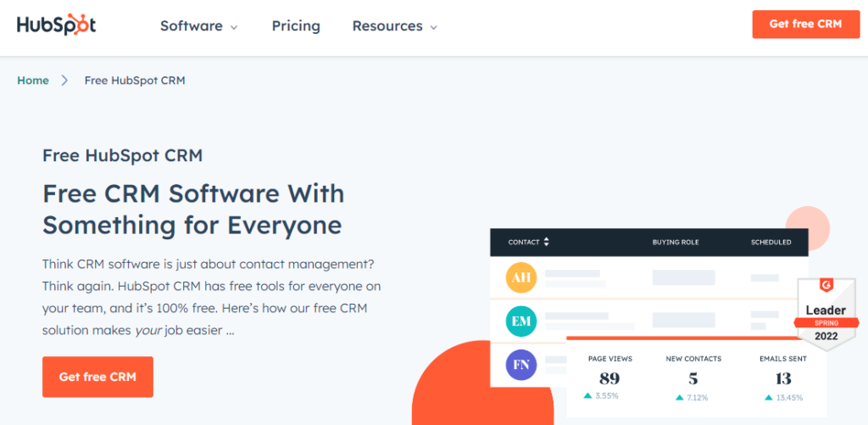Expand the Resources dropdown chevron
This screenshot has width=868, height=425.
pos(433,27)
